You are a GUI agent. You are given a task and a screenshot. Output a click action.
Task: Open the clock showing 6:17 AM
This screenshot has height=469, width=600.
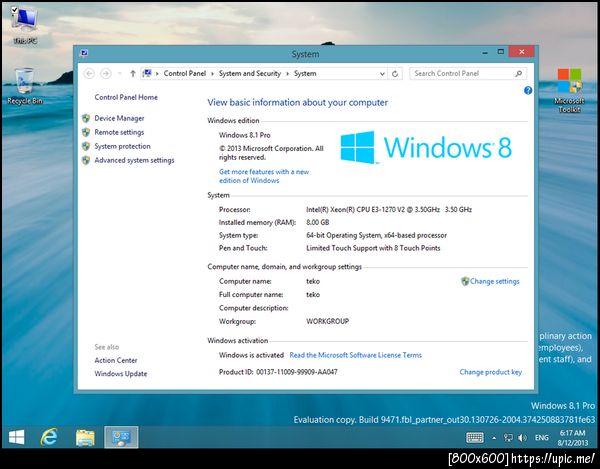572,438
